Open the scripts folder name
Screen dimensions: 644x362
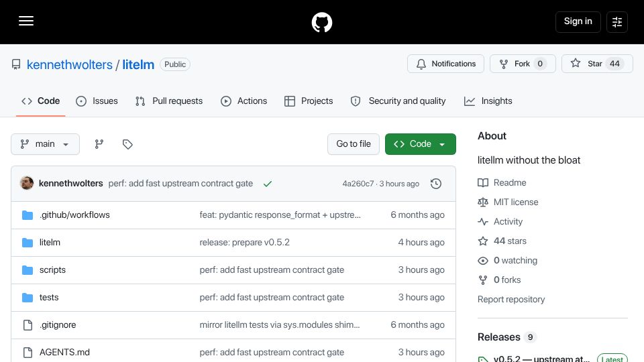[52, 270]
